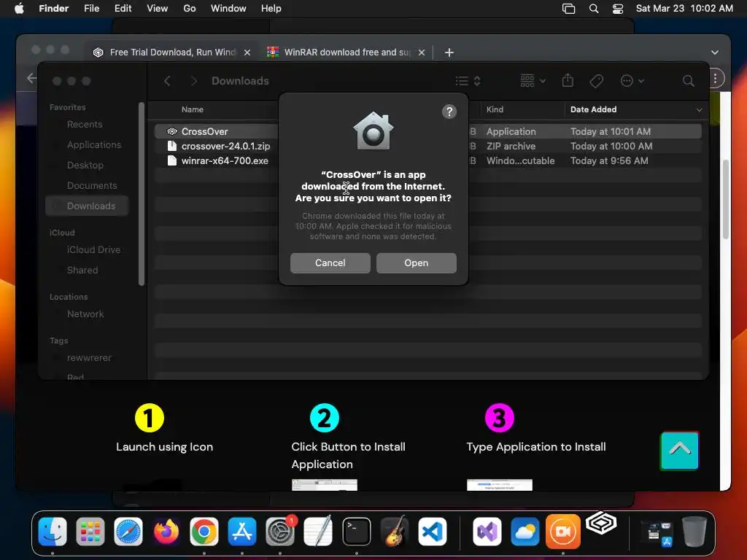Screen dimensions: 747x560
Task: Open Shared in Finder sidebar
Action: 82,270
